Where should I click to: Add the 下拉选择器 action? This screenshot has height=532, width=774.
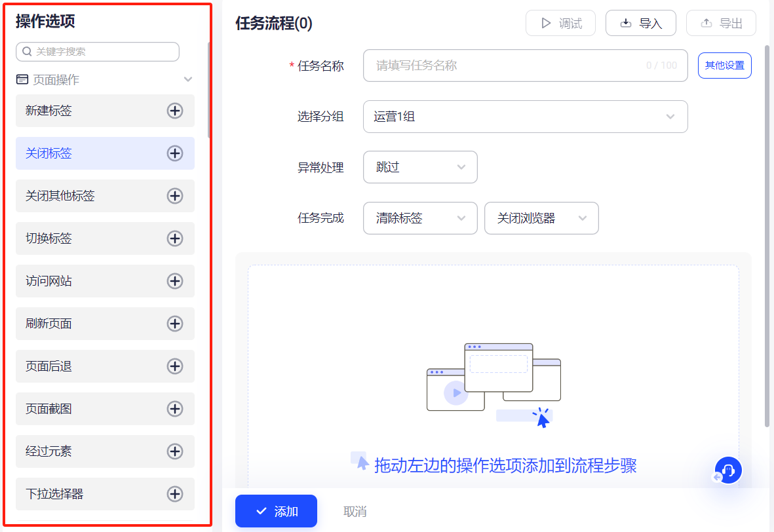pos(175,494)
